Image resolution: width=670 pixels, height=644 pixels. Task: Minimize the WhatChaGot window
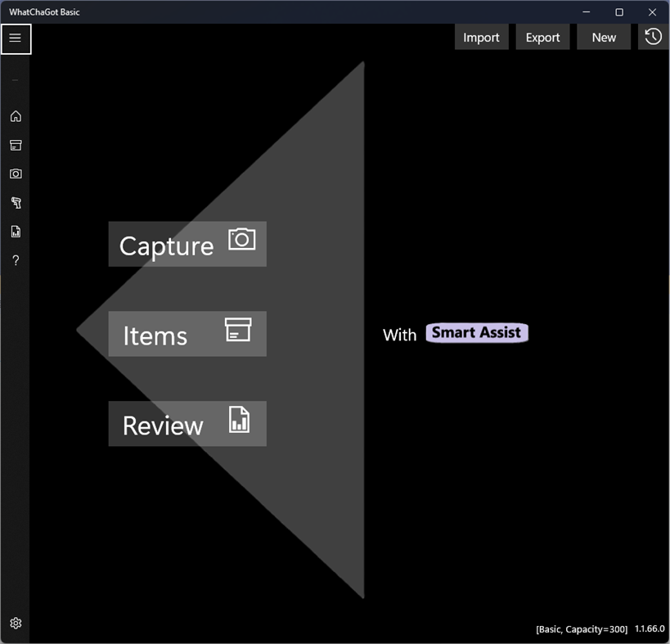point(587,12)
